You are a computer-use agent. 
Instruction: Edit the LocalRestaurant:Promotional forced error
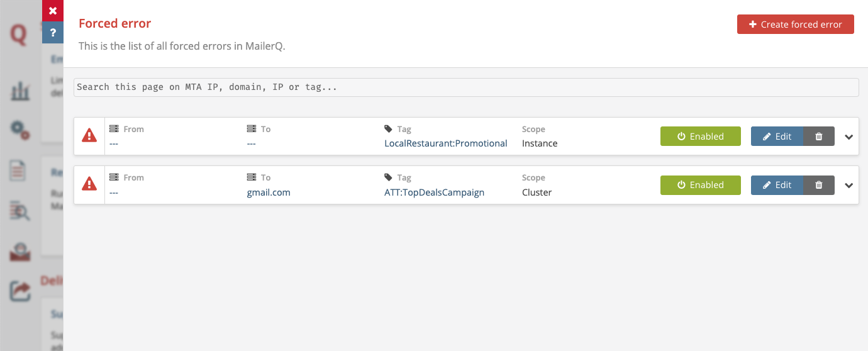[777, 136]
